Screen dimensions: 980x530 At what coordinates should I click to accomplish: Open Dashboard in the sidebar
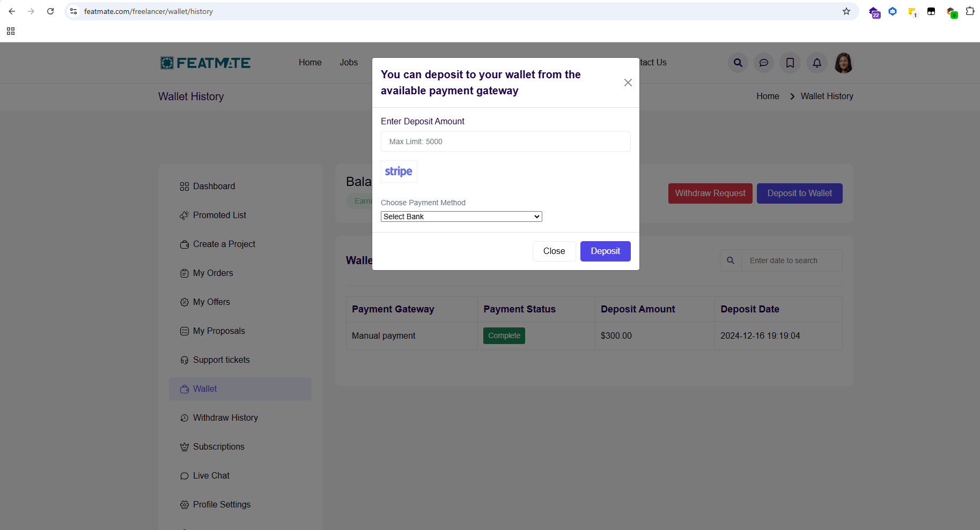click(213, 186)
